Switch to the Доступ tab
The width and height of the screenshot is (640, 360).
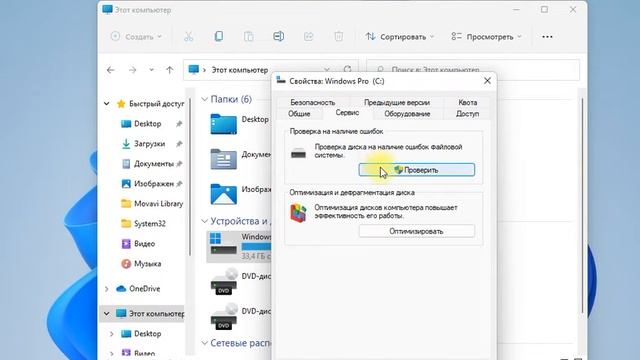(x=467, y=114)
